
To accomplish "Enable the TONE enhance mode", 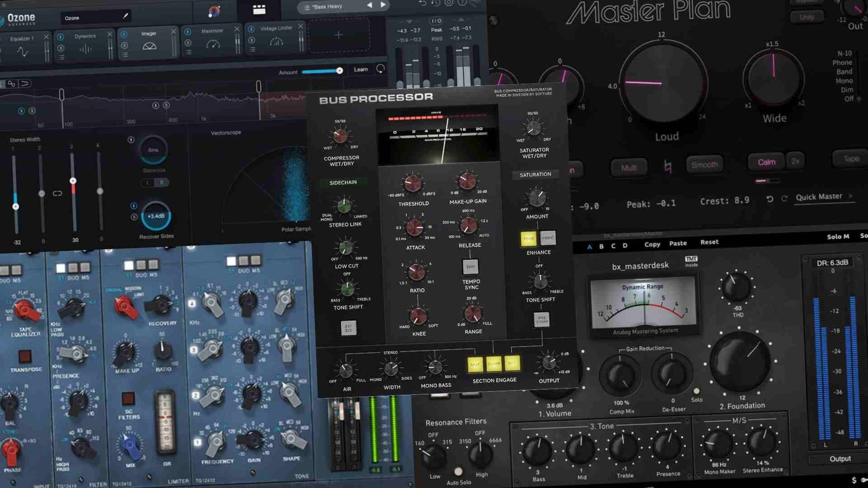I will pos(528,238).
